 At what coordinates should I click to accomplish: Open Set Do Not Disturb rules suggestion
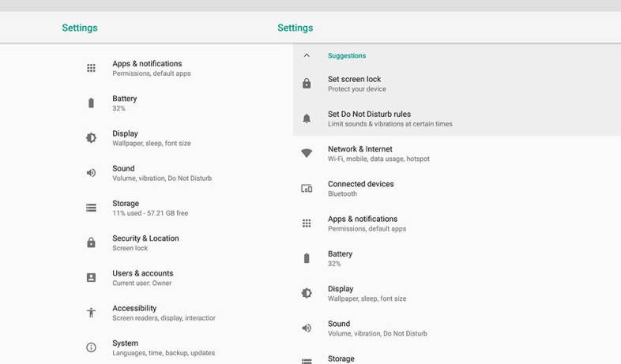point(369,118)
